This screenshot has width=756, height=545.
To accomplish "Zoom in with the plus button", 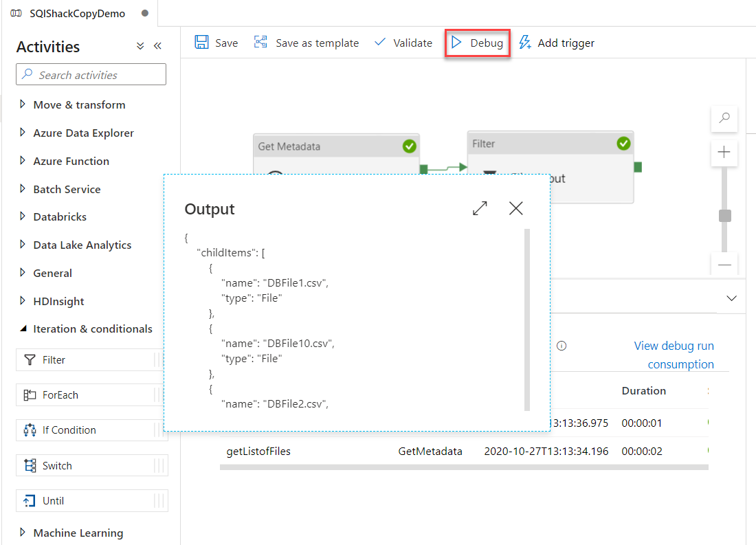I will pos(724,153).
